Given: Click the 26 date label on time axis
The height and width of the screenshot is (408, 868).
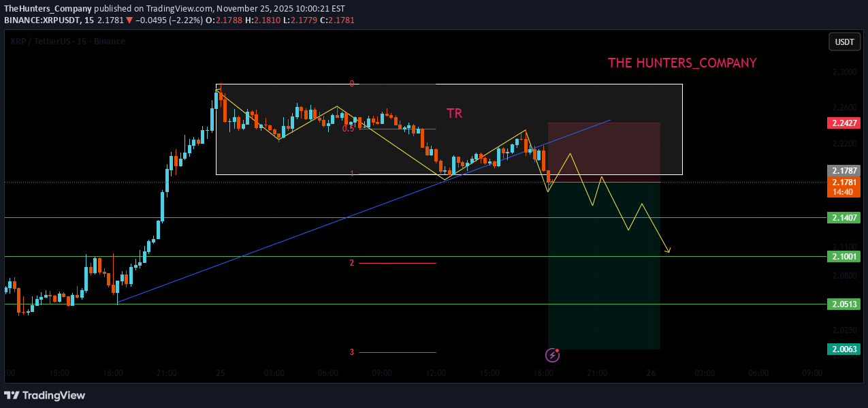Looking at the screenshot, I should (x=651, y=373).
